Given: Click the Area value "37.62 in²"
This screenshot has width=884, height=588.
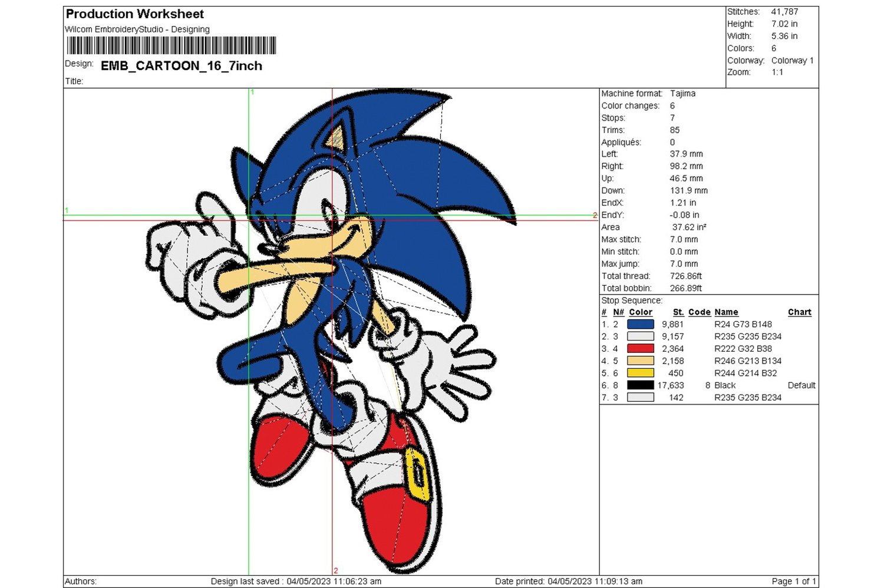Looking at the screenshot, I should [690, 227].
